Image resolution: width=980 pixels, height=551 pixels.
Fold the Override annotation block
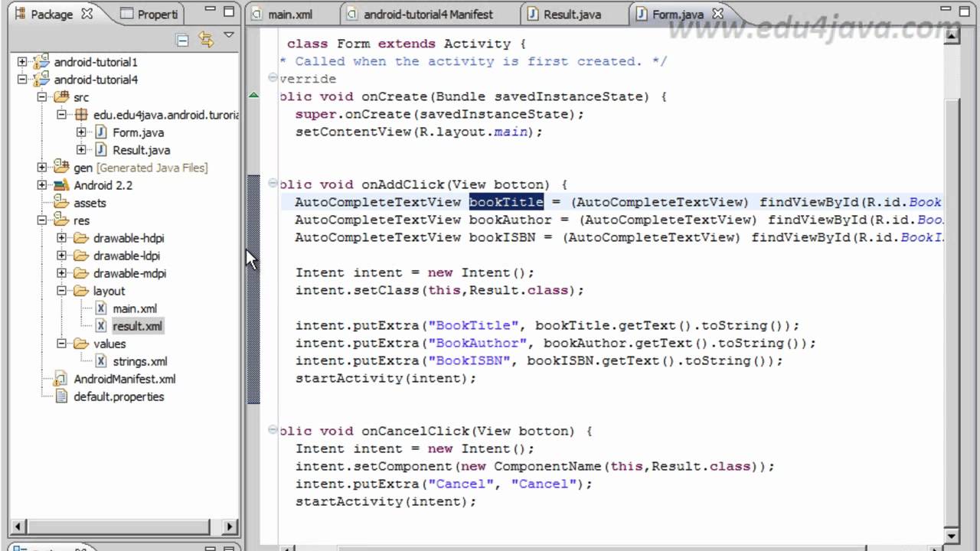pyautogui.click(x=273, y=78)
